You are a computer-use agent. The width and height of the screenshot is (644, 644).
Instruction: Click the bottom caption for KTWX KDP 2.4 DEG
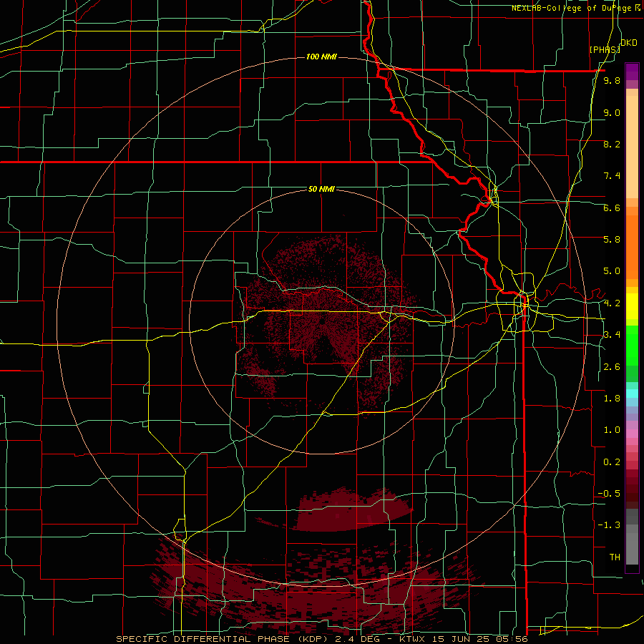[x=321, y=639]
